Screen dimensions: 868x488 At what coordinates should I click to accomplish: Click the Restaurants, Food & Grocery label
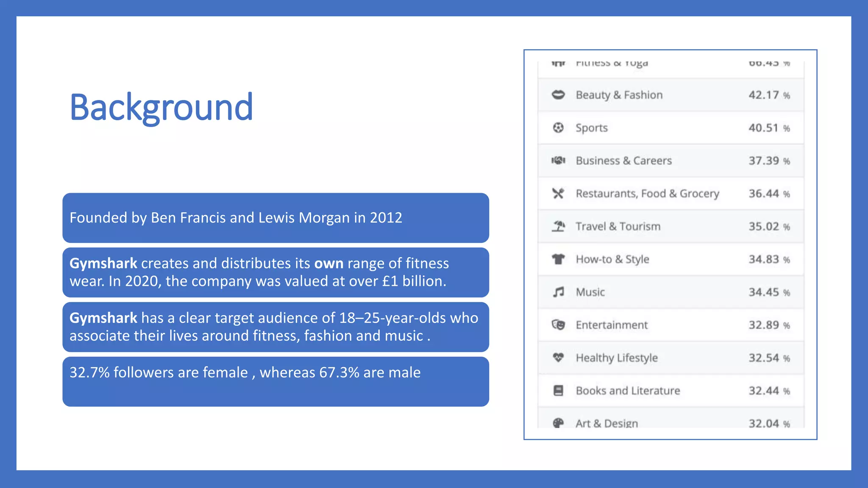point(647,194)
